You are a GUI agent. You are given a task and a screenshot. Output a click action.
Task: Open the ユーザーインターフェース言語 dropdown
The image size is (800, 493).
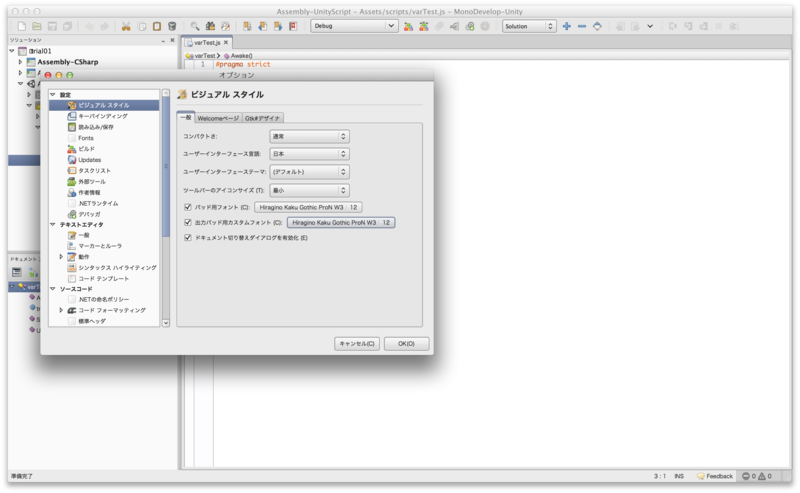pyautogui.click(x=309, y=154)
